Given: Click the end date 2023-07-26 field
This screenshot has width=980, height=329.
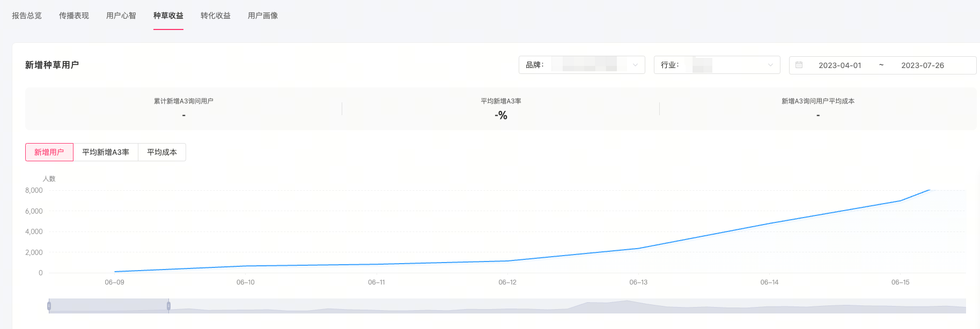Looking at the screenshot, I should tap(922, 65).
